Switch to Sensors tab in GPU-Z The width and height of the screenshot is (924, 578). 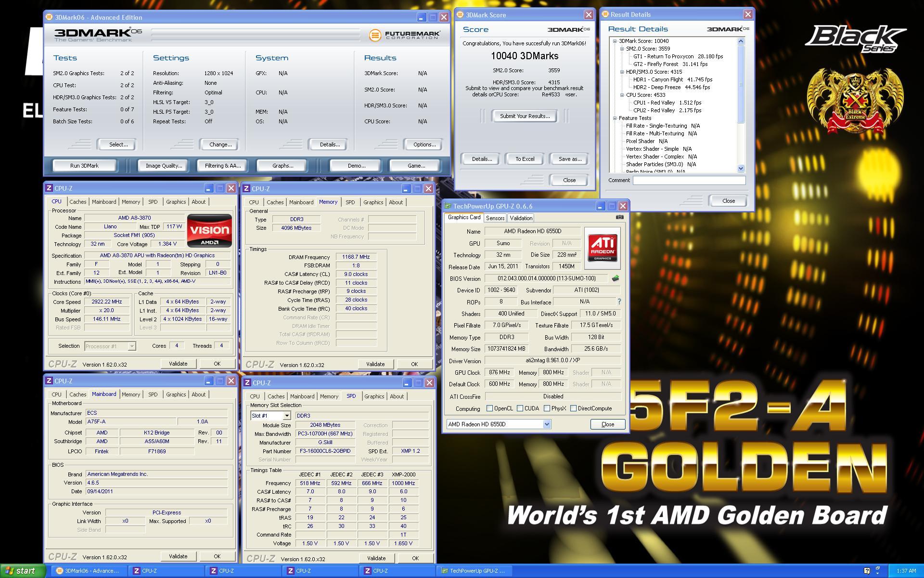pos(495,218)
